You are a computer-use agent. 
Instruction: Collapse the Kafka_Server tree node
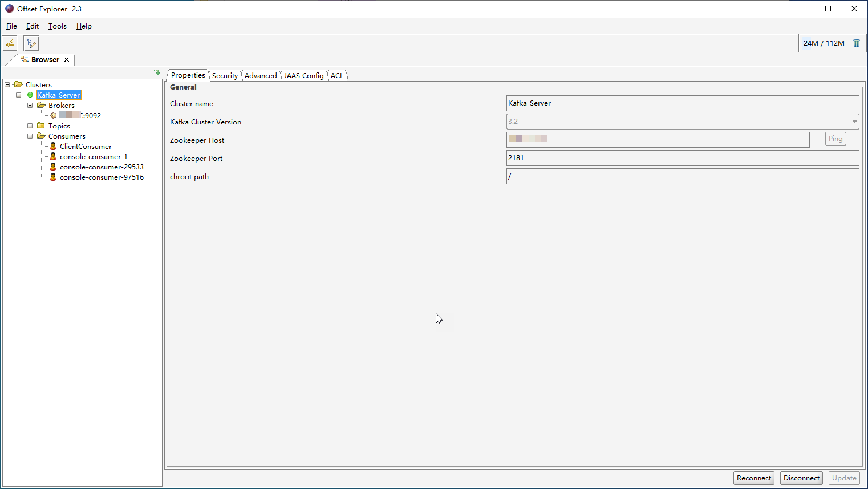[19, 95]
